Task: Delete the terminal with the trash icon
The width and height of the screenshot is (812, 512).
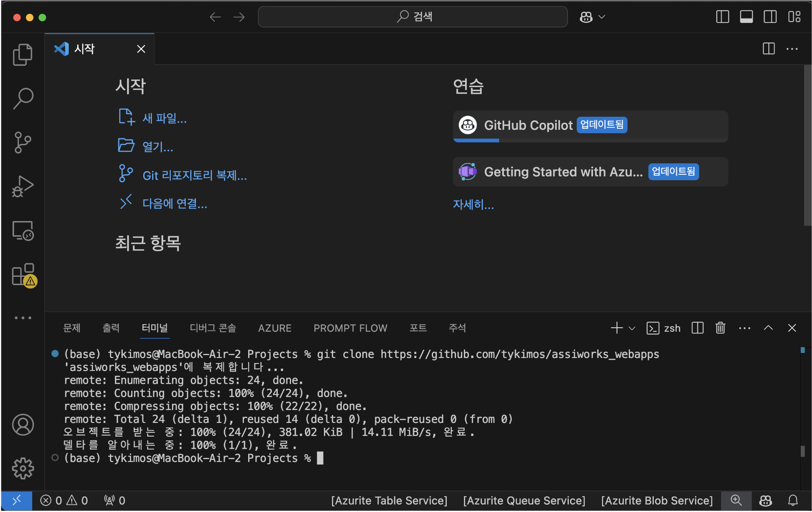Action: pyautogui.click(x=720, y=328)
